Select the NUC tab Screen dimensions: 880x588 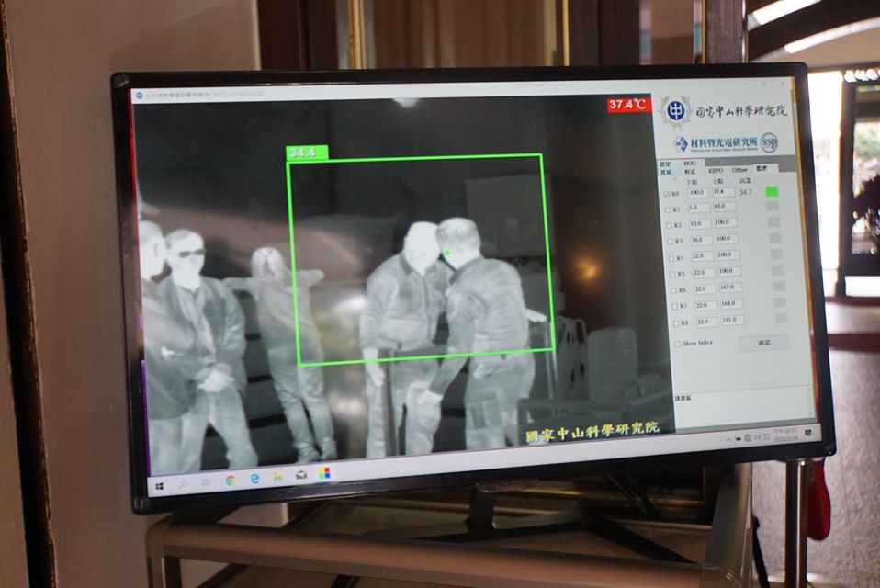coord(689,163)
